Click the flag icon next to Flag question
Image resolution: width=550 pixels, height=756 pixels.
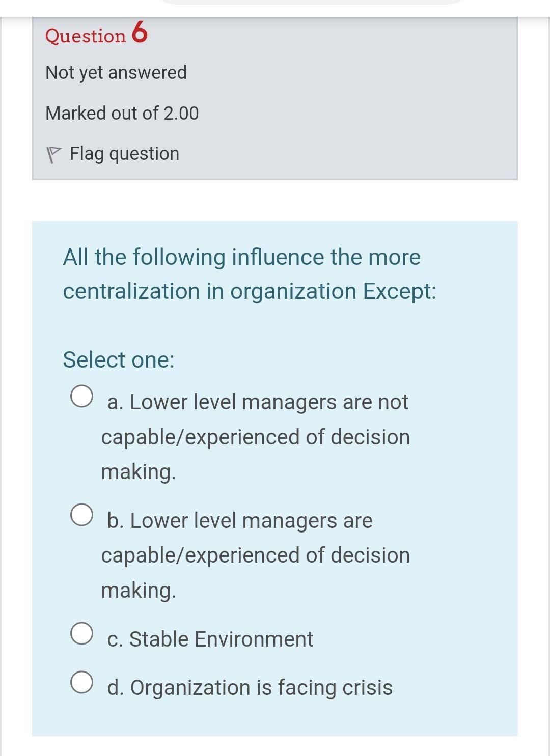(55, 153)
